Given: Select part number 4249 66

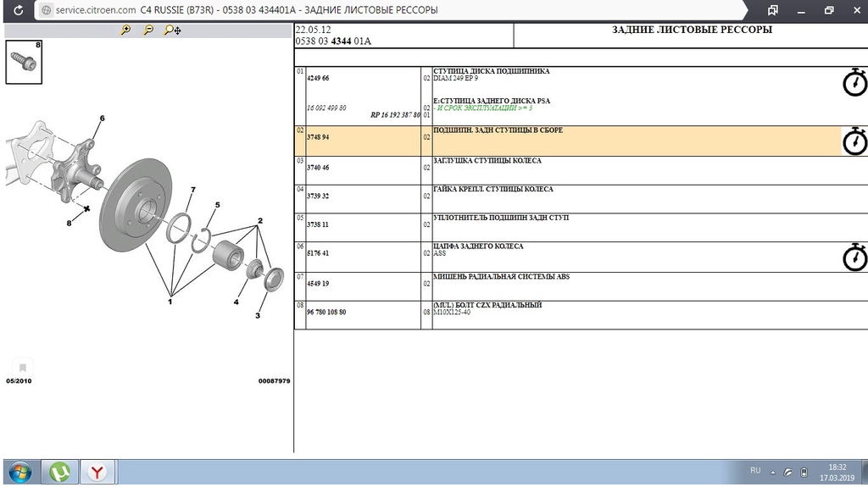Looking at the screenshot, I should point(318,78).
